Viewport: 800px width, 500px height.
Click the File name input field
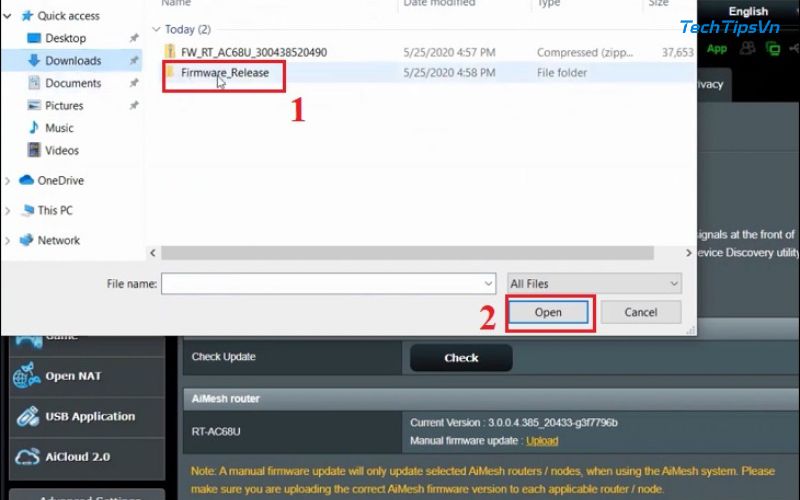[x=327, y=284]
